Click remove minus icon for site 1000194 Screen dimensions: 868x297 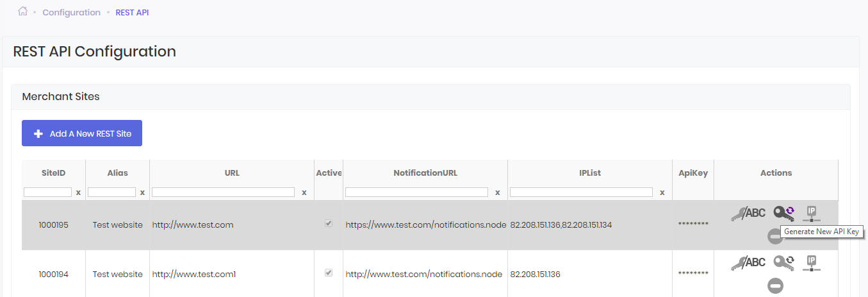pos(776,285)
